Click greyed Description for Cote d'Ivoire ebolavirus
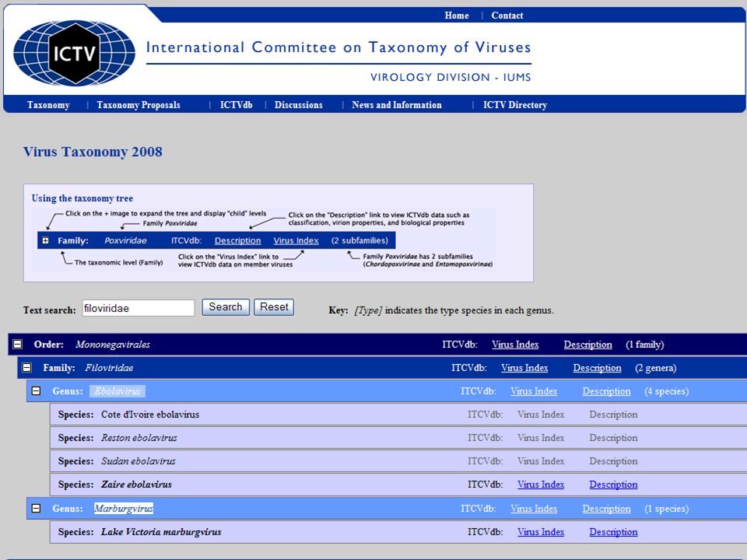The image size is (747, 560). click(613, 415)
